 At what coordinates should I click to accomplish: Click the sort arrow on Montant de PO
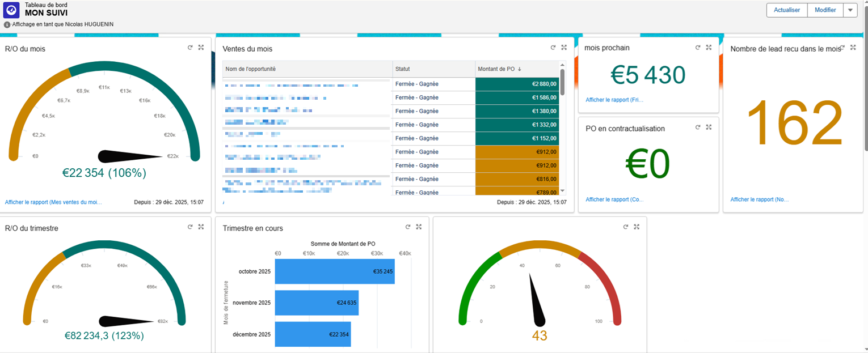coord(520,69)
